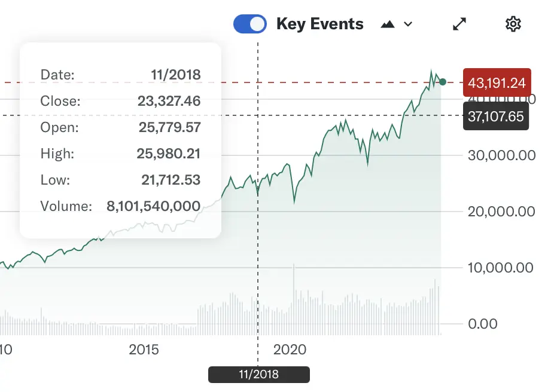Click the red 43,191.24 price tag
The width and height of the screenshot is (554, 392).
coord(497,82)
